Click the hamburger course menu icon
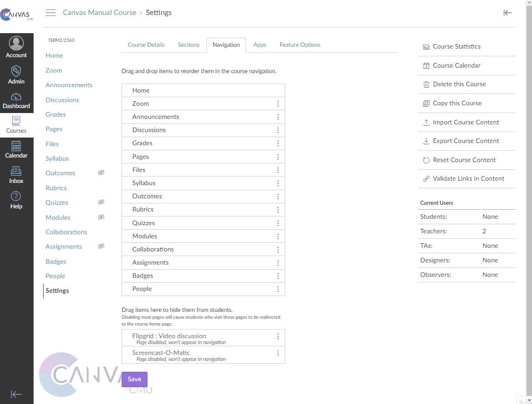The height and width of the screenshot is (404, 532). (51, 13)
